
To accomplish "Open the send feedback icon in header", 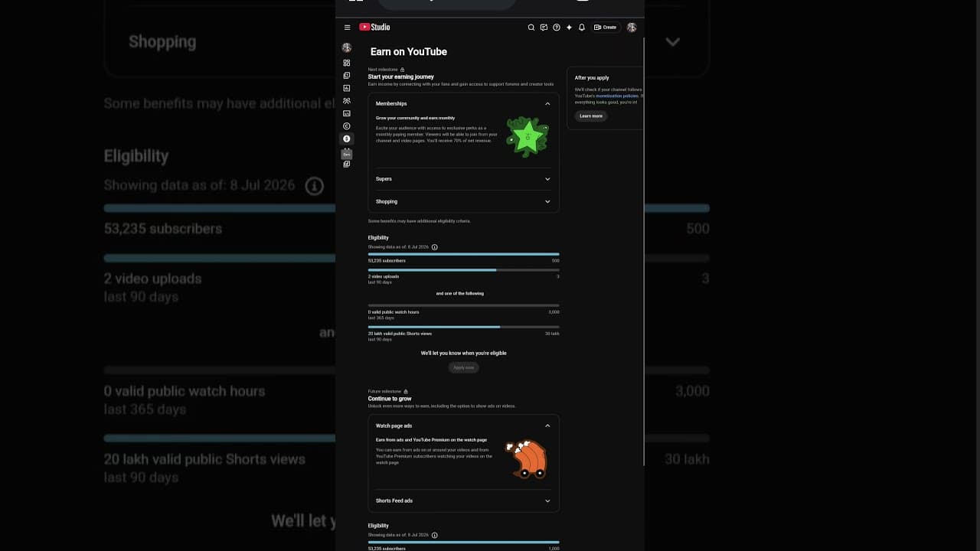I will pos(544,28).
